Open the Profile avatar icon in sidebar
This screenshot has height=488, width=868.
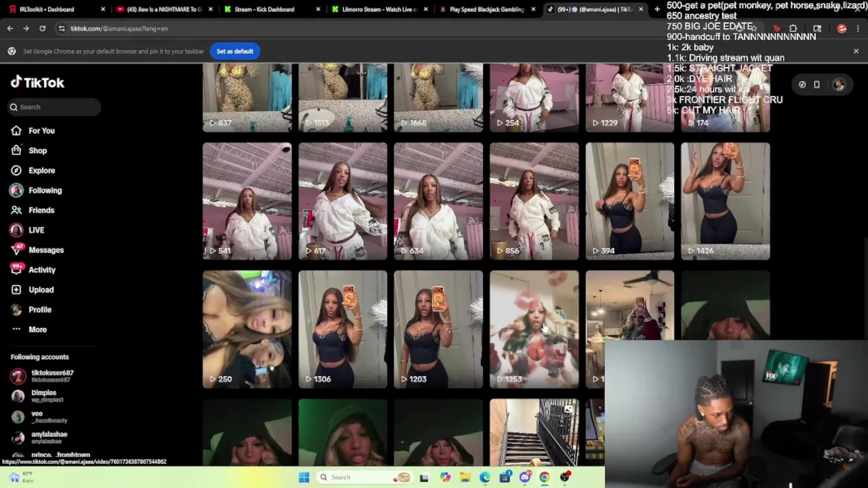[16, 309]
